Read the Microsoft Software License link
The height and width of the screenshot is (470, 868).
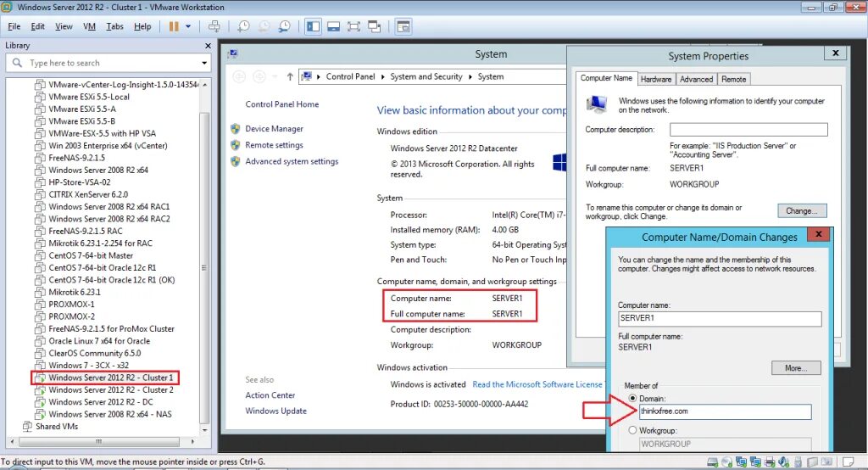pos(537,384)
